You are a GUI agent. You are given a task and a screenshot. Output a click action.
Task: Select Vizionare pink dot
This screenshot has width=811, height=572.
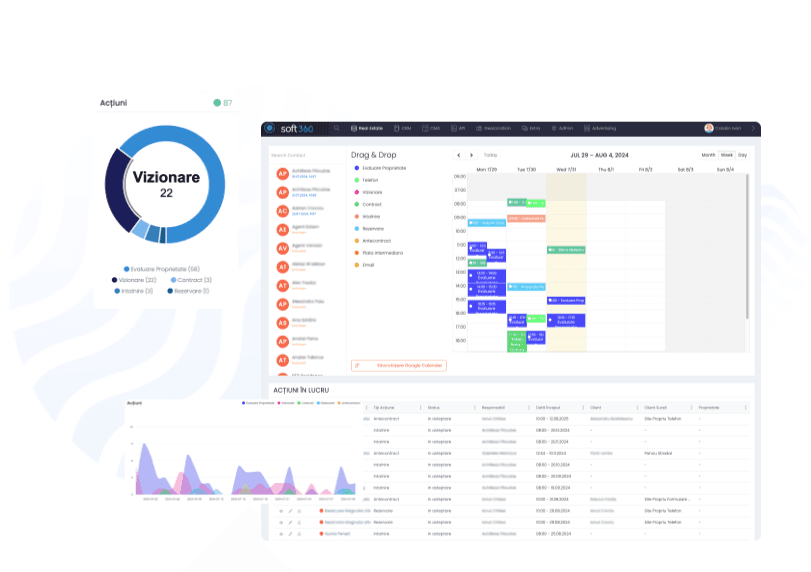pos(356,192)
